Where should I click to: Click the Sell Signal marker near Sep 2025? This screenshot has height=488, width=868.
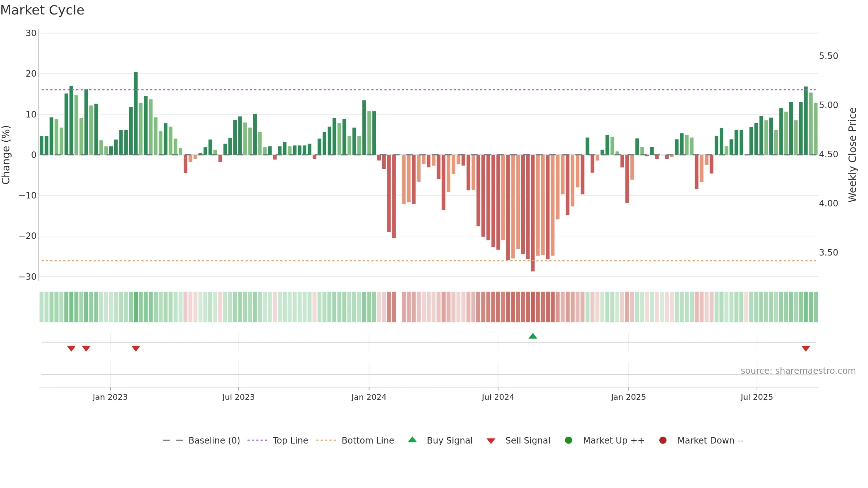(806, 348)
